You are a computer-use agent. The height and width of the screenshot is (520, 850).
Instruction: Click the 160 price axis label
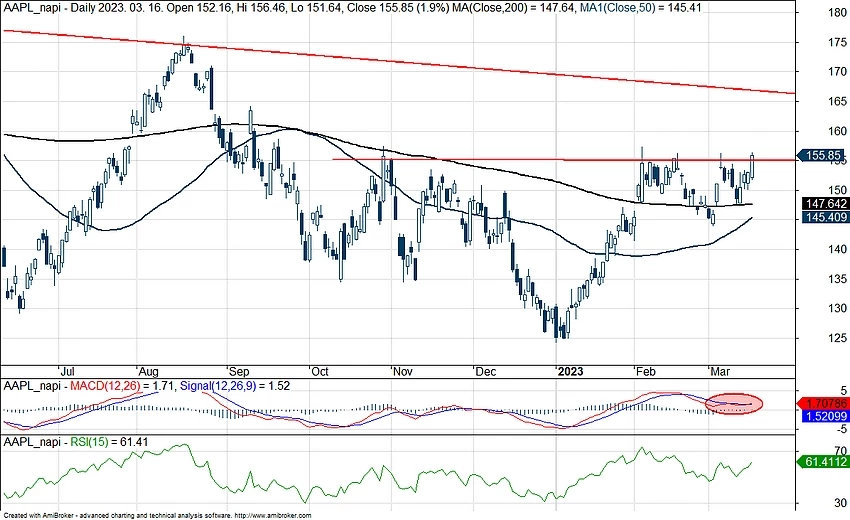[x=838, y=131]
